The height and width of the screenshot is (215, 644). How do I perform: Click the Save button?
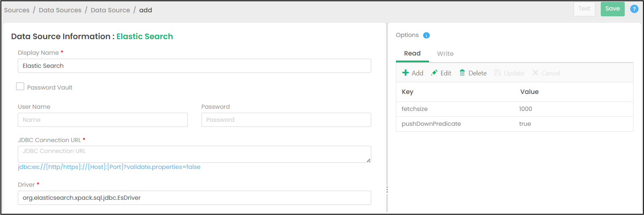[x=612, y=9]
